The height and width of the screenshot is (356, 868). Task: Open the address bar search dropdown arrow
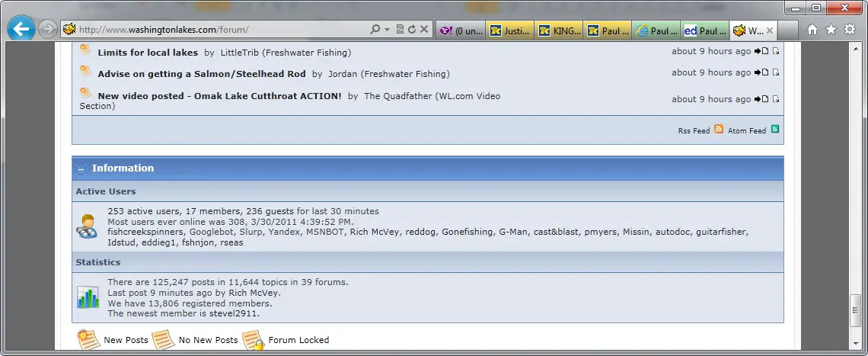tap(387, 30)
